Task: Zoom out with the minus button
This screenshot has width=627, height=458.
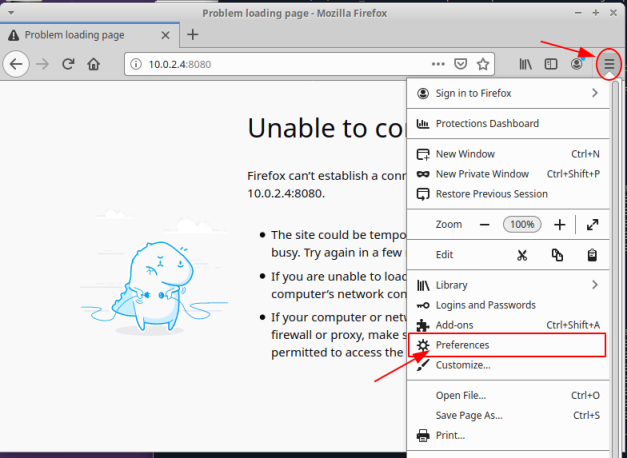Action: pyautogui.click(x=485, y=225)
